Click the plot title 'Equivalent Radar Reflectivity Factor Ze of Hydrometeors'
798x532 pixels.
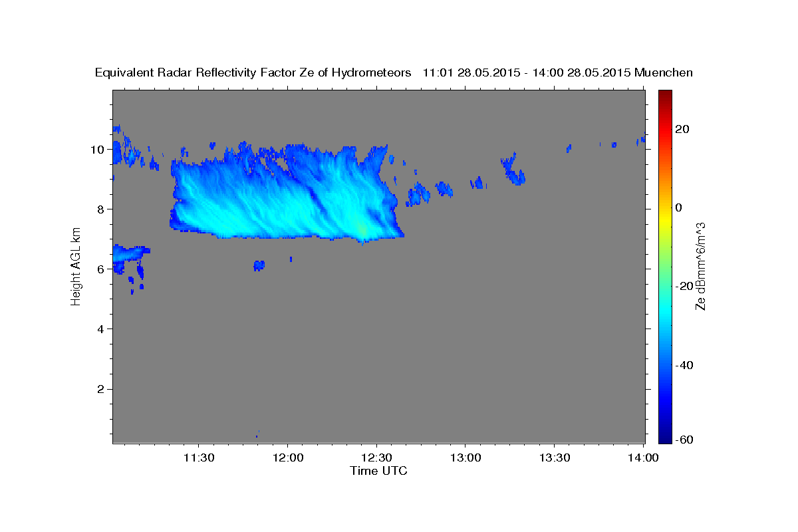pos(253,72)
